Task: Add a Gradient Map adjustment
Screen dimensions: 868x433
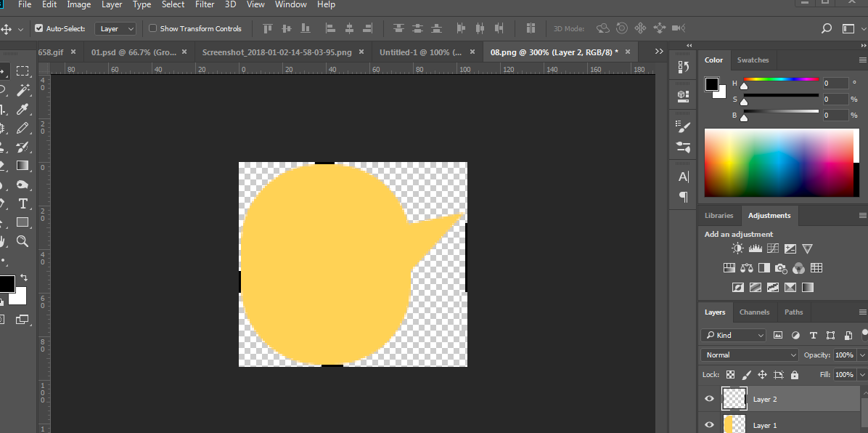Action: coord(808,287)
